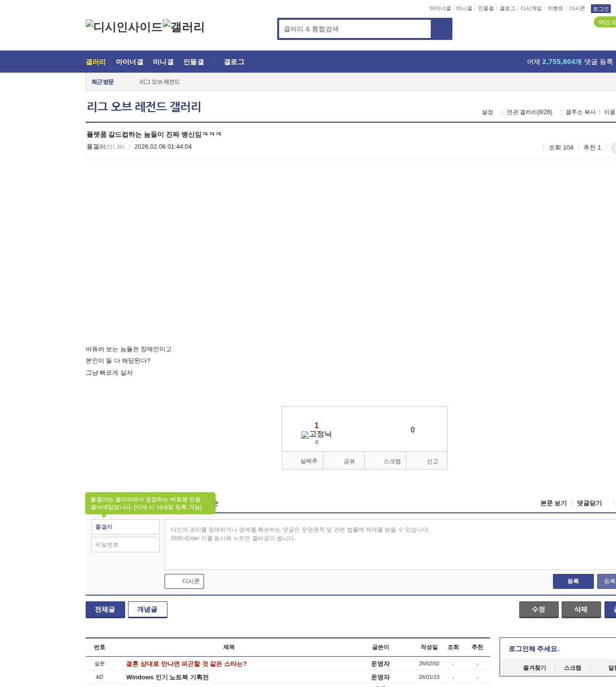Viewport: 616px width, 687px height.
Task: Switch to the 개념글 tab
Action: [x=148, y=610]
